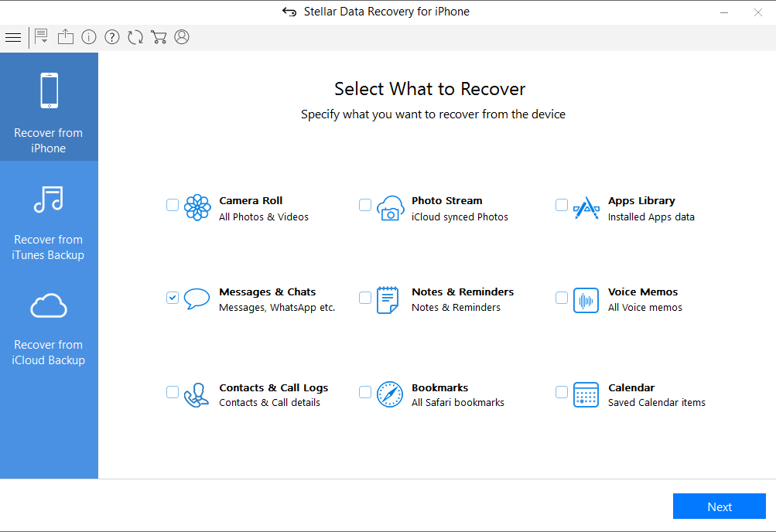
Task: Enable the Contacts & Call Logs checkbox
Action: (173, 392)
